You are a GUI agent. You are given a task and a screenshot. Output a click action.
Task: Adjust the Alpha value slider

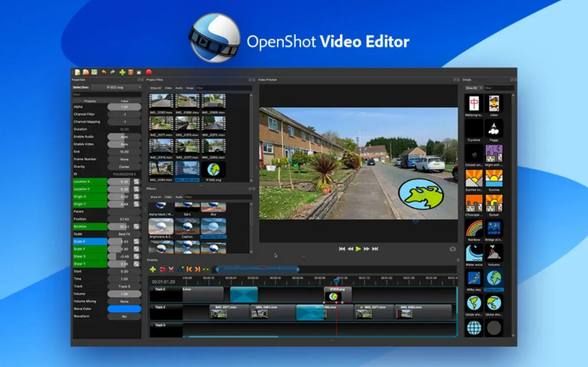point(124,107)
